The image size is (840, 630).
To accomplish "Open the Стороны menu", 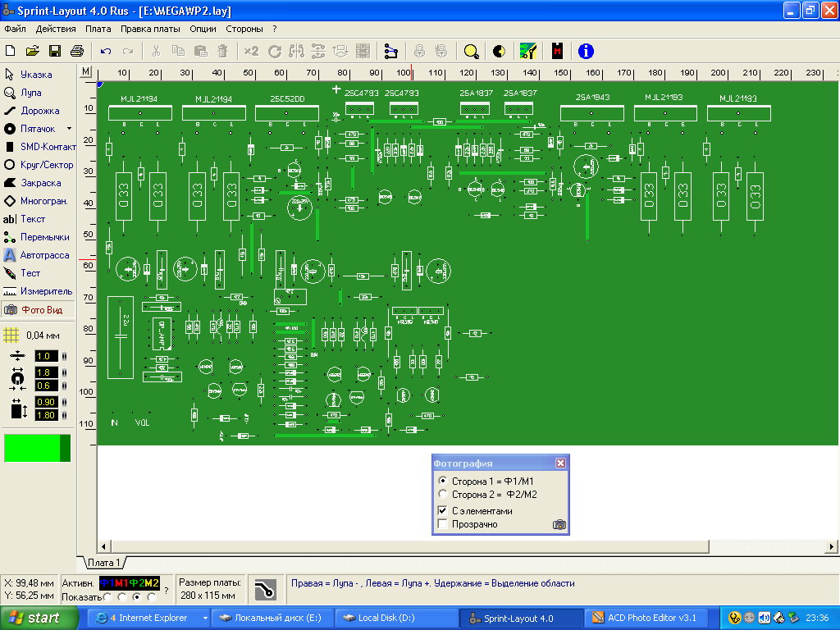I will [x=244, y=29].
